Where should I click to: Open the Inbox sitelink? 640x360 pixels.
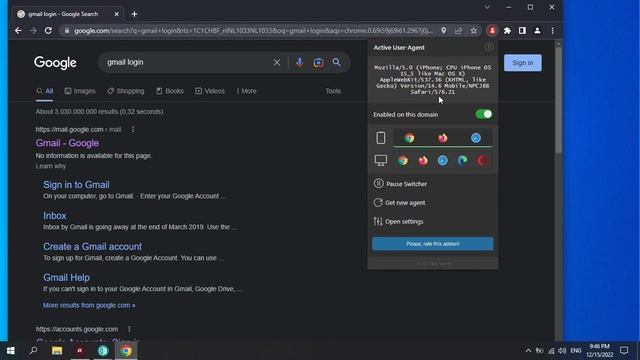point(55,216)
